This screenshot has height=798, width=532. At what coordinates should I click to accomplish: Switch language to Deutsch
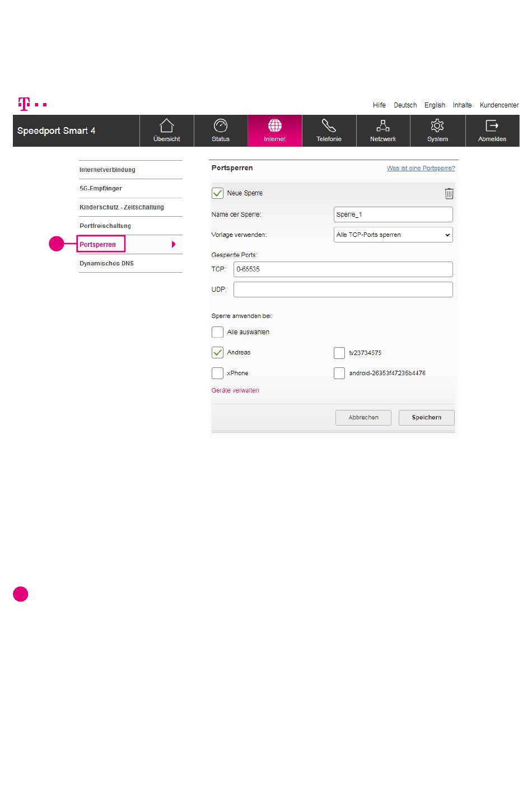405,105
